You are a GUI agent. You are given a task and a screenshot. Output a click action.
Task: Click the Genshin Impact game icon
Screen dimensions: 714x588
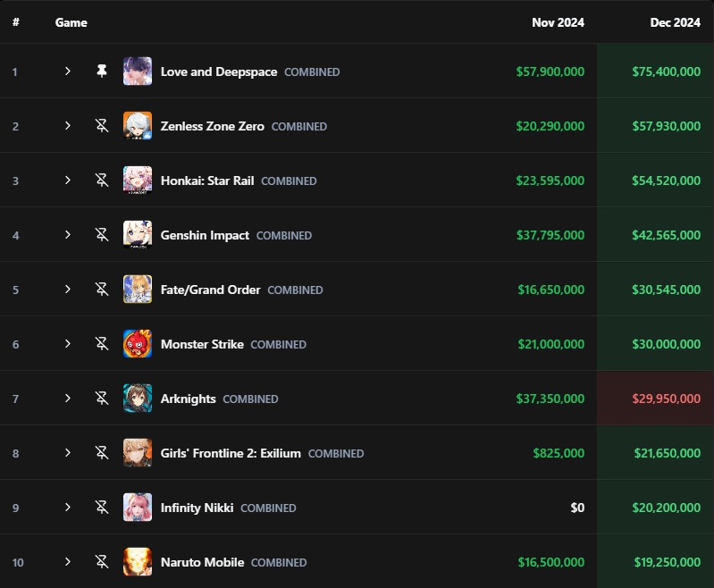pyautogui.click(x=138, y=234)
